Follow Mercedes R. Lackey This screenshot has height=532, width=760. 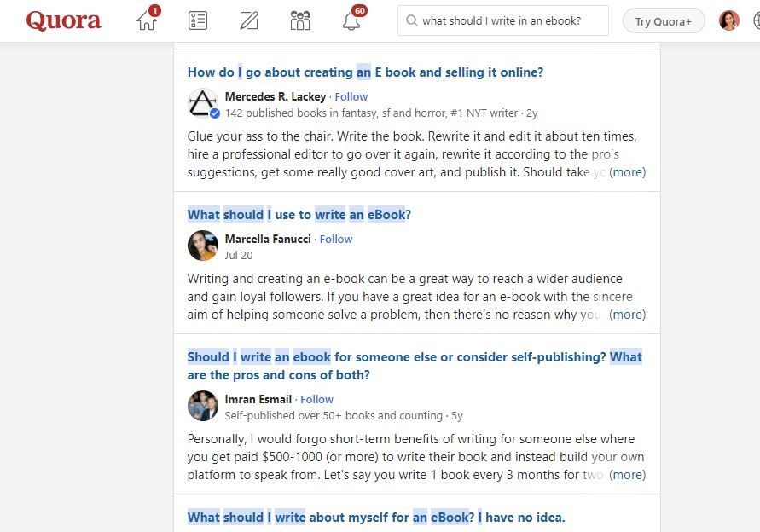[x=351, y=97]
